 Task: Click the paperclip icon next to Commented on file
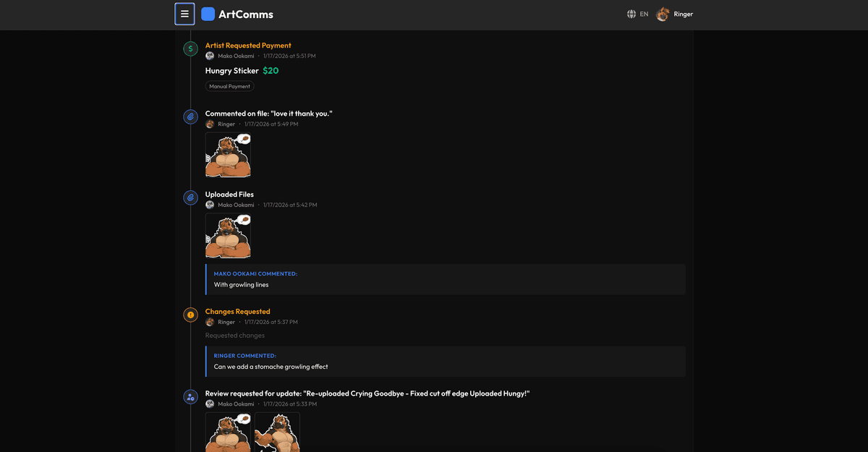[x=190, y=116]
